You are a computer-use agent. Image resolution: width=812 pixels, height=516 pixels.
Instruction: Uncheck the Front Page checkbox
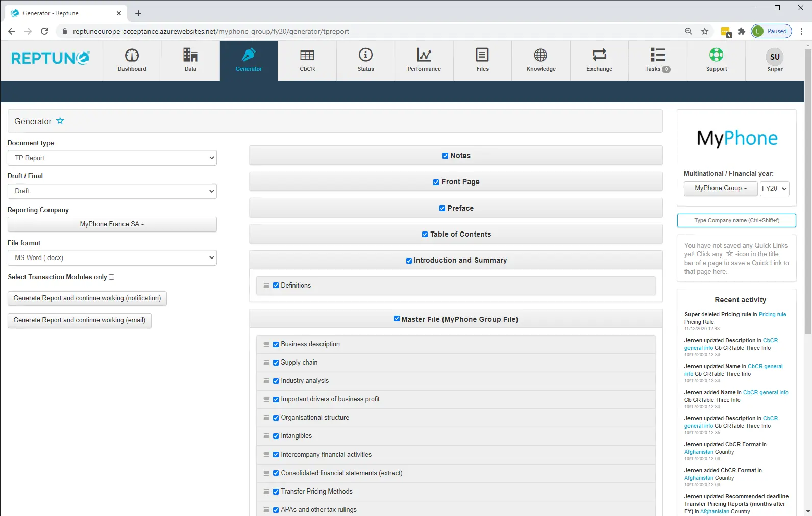click(436, 182)
